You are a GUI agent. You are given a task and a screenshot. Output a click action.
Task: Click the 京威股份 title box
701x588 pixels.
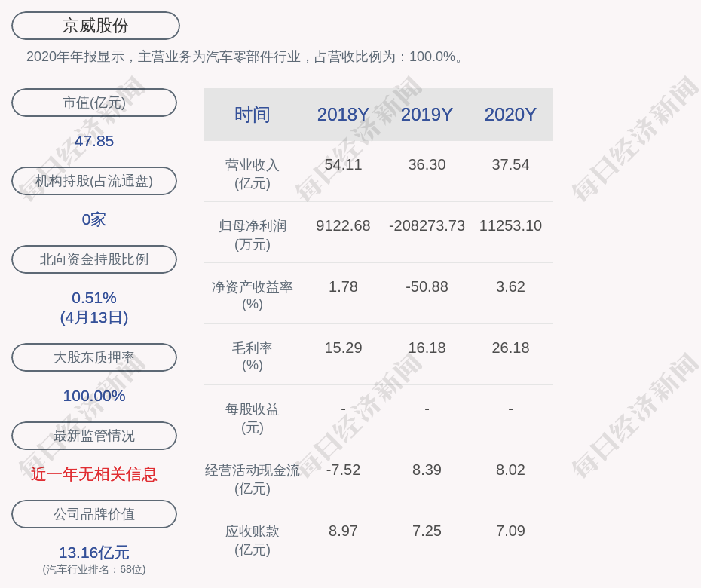click(94, 25)
